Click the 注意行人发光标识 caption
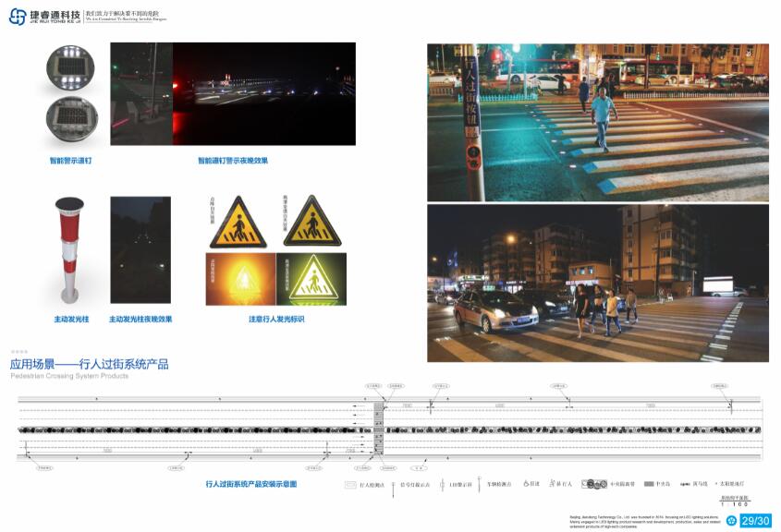Image resolution: width=781 pixels, height=532 pixels. coord(276,319)
